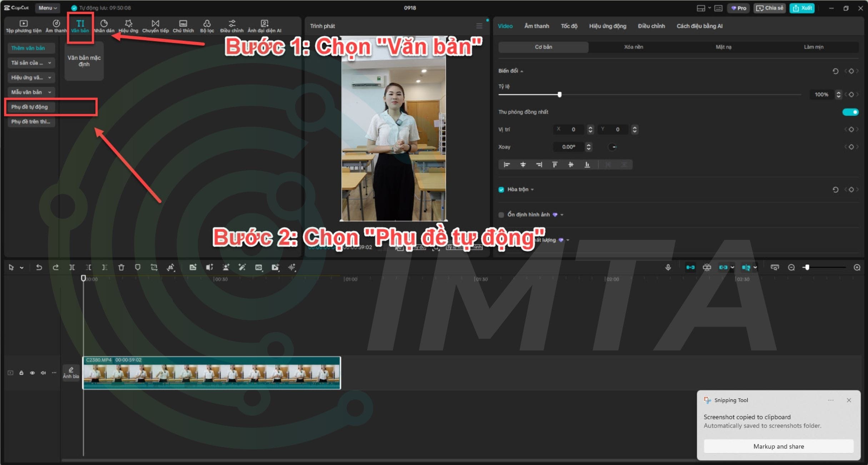Open the Nhãn dán stickers panel
Viewport: 868px width, 465px height.
click(x=104, y=26)
